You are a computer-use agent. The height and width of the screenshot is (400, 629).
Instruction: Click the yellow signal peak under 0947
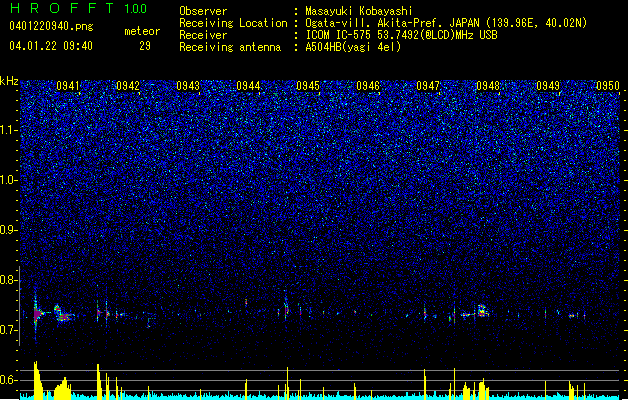(x=425, y=384)
